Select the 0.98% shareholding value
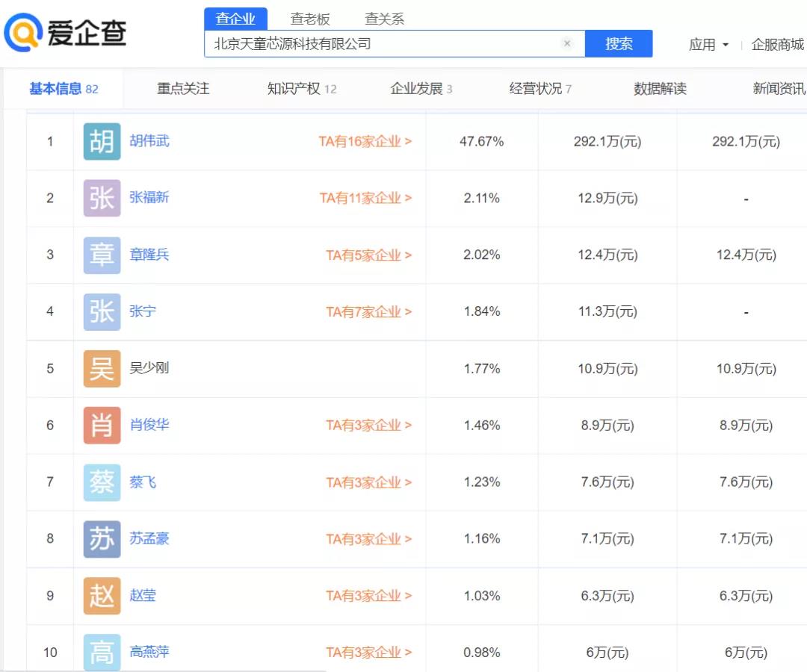This screenshot has width=807, height=672. pyautogui.click(x=481, y=653)
